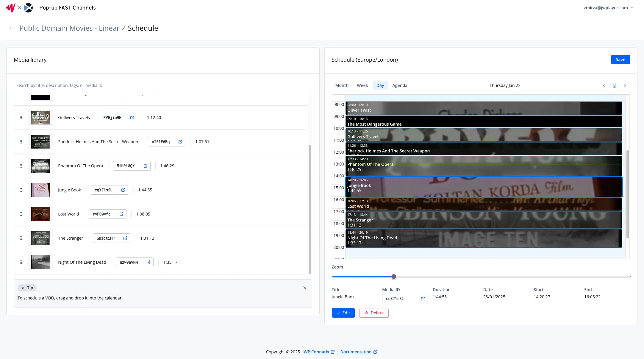Go to the next day with right chevron
The width and height of the screenshot is (644, 359).
point(625,85)
